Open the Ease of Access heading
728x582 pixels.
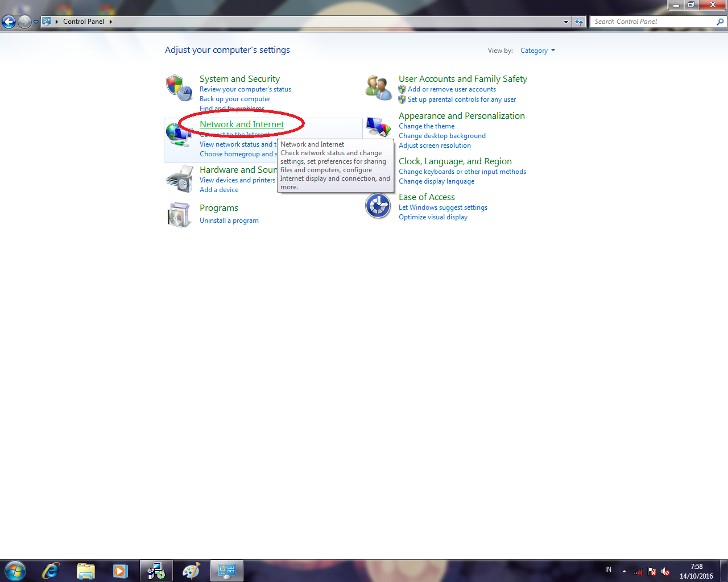(x=427, y=197)
